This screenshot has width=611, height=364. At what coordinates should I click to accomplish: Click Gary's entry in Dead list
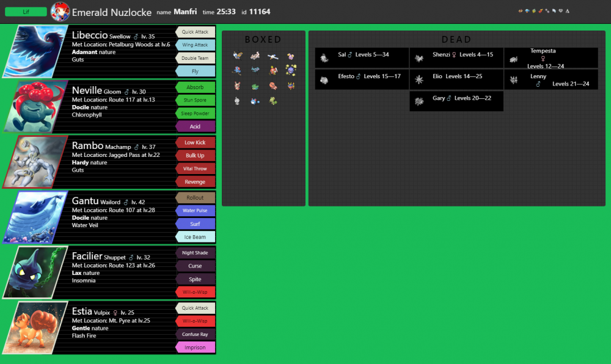click(x=456, y=101)
